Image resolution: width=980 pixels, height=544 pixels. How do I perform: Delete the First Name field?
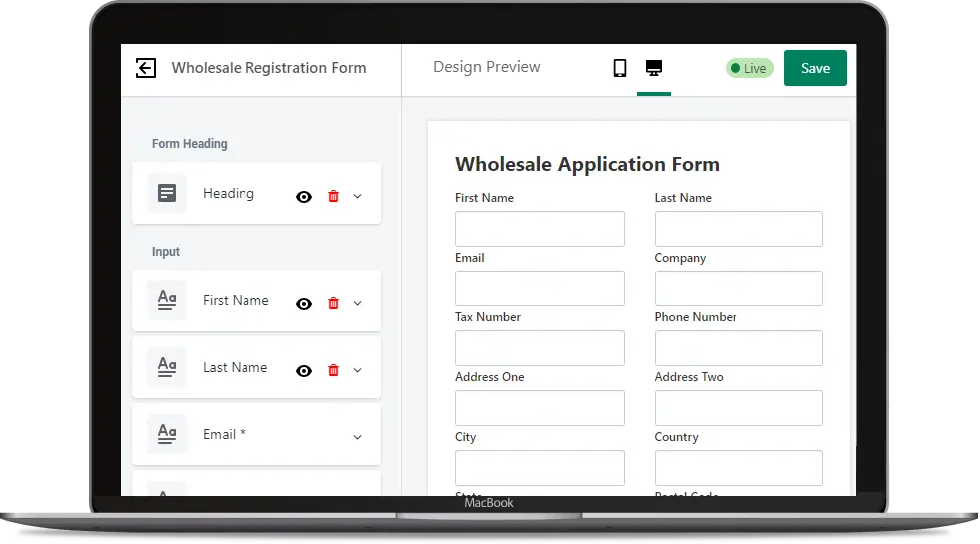(333, 303)
